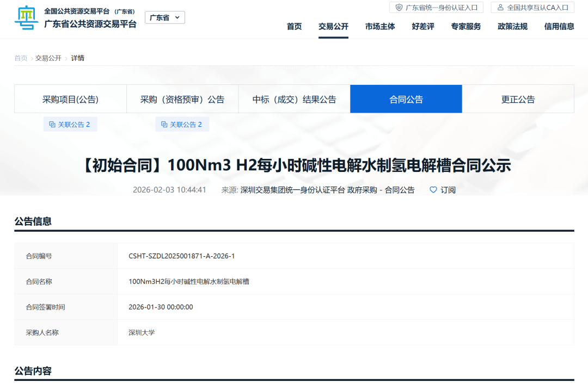Click the heart icon next to 订阅

tap(433, 190)
